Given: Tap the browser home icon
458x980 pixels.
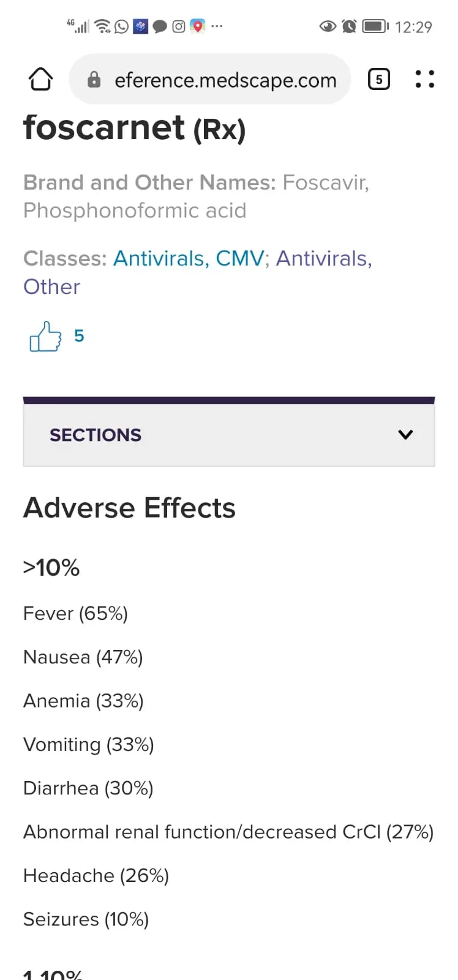Looking at the screenshot, I should tap(40, 79).
